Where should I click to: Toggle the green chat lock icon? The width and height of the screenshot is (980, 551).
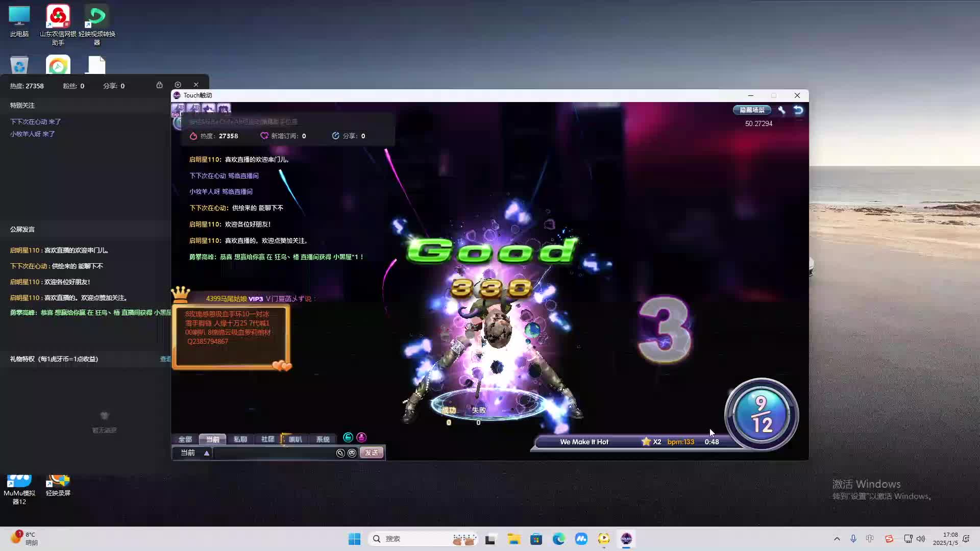click(x=348, y=438)
